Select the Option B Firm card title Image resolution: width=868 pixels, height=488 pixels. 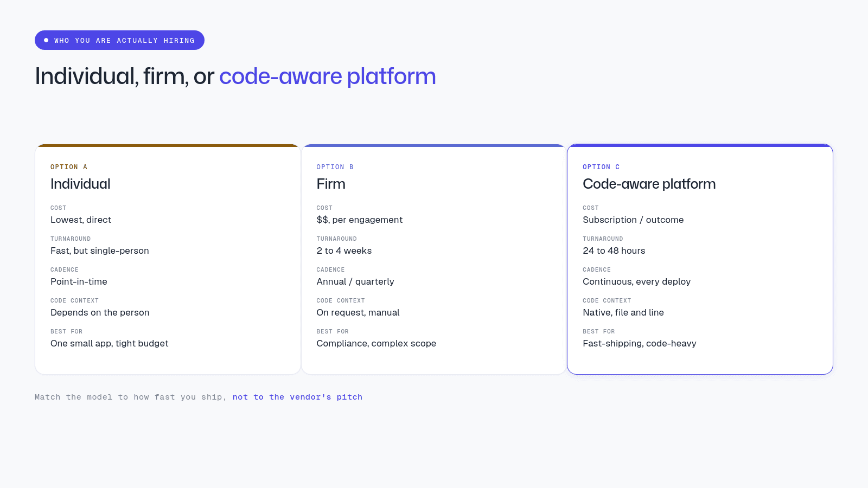point(331,184)
